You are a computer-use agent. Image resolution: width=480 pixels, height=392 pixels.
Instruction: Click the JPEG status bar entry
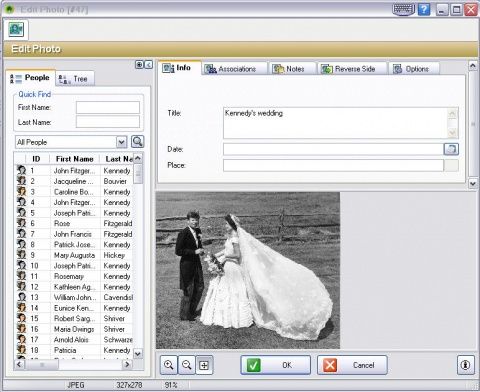[x=76, y=385]
